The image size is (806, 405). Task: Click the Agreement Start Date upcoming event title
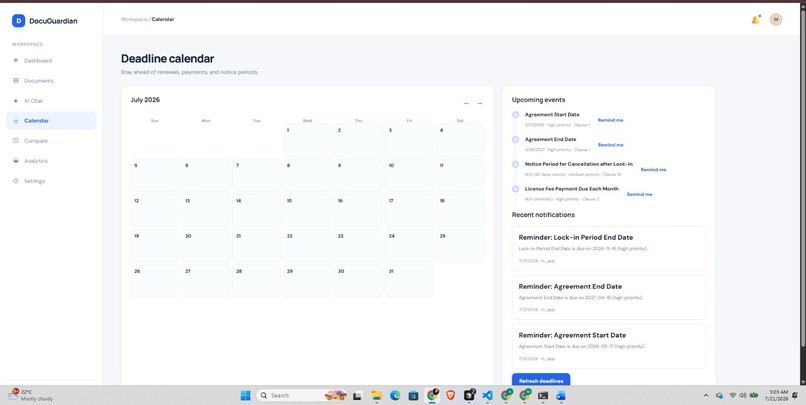pyautogui.click(x=552, y=115)
